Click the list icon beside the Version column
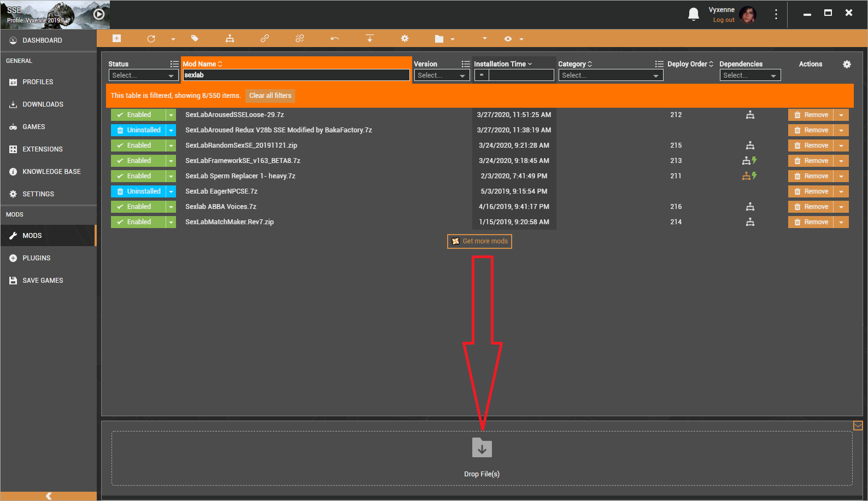868x501 pixels. [466, 64]
